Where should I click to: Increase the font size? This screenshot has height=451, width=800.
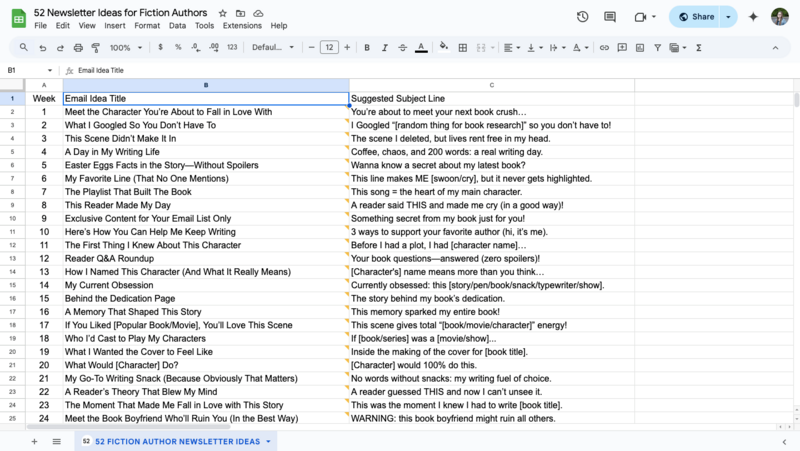347,47
